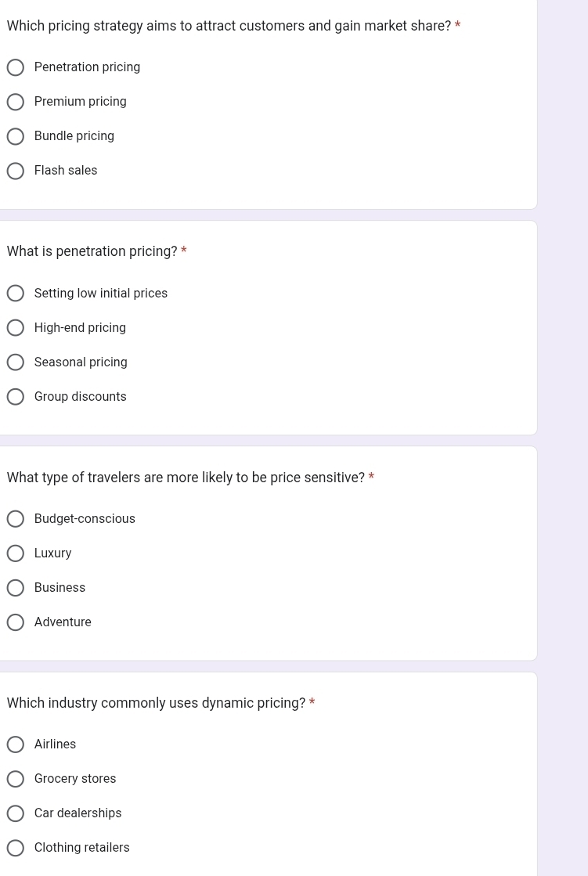588x876 pixels.
Task: Click the dynamic pricing industry question
Action: [156, 703]
